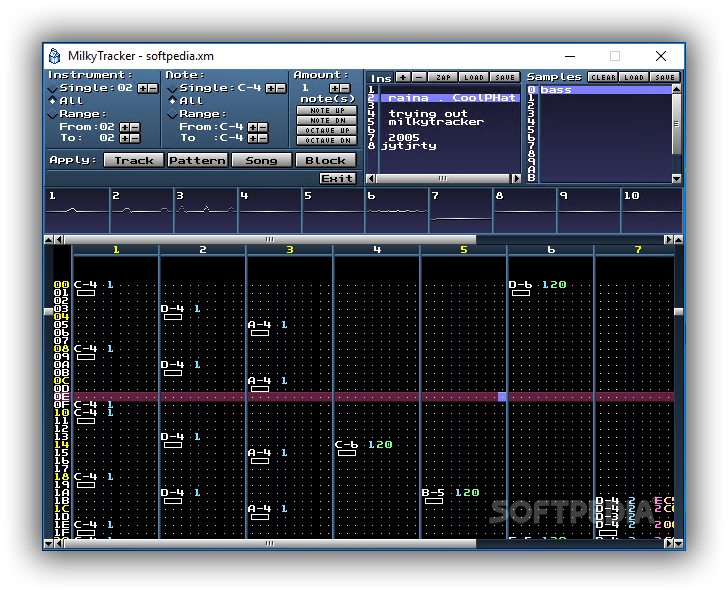Select pattern channel 1 header
Image resolution: width=728 pixels, height=593 pixels.
click(x=116, y=250)
